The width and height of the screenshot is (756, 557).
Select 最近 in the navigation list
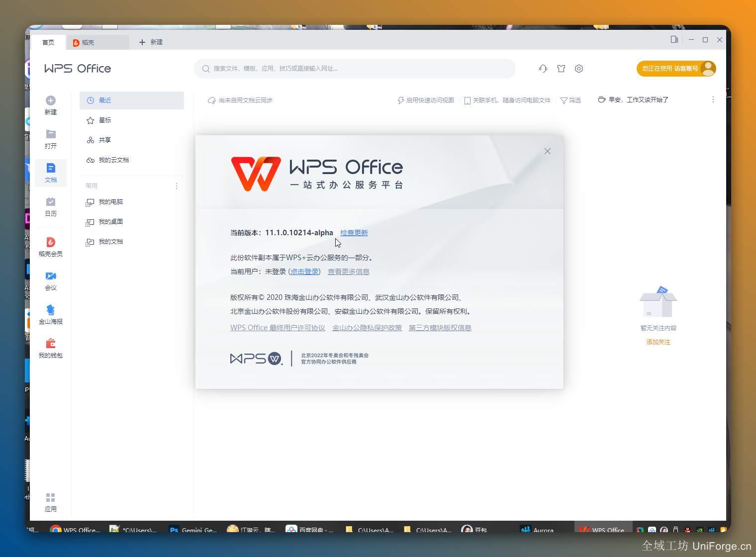pos(132,100)
